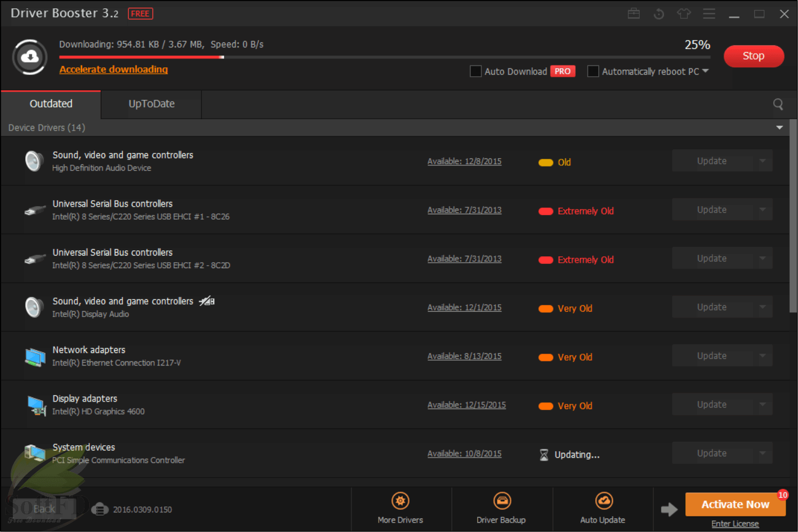Click the red notification badge showing 10
The height and width of the screenshot is (532, 798).
[x=783, y=495]
